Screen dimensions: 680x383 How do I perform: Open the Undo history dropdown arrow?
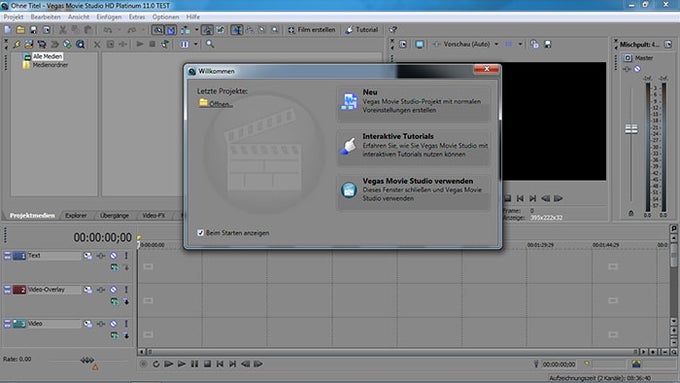tap(118, 29)
